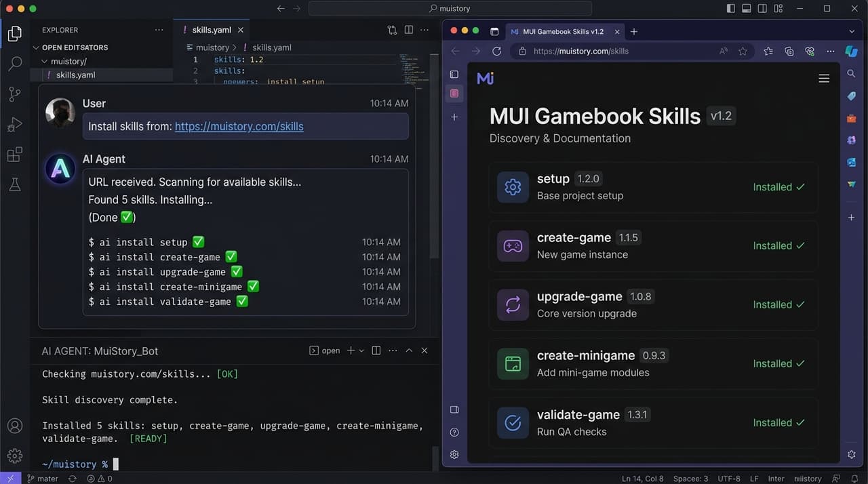868x484 pixels.
Task: Open the Search view in activity bar
Action: click(15, 64)
